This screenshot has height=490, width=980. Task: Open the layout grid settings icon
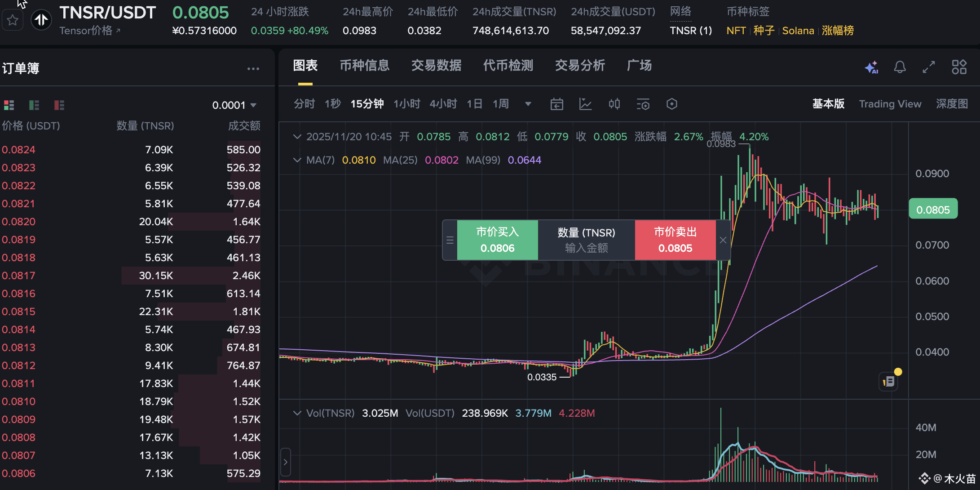click(959, 67)
